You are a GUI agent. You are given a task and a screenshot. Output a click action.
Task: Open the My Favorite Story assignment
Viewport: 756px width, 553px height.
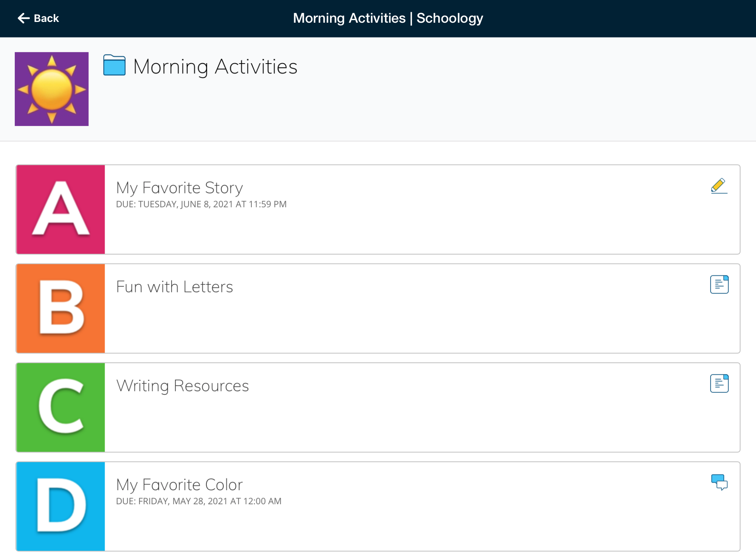click(x=179, y=188)
